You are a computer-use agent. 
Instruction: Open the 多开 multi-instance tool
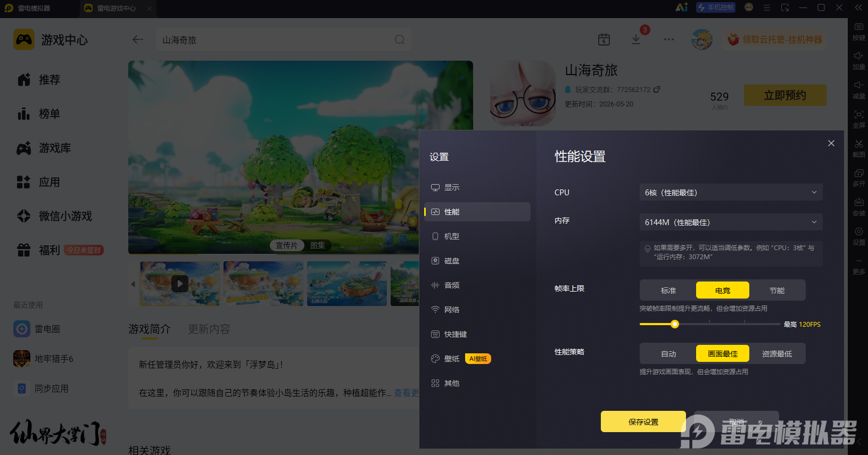pyautogui.click(x=858, y=178)
